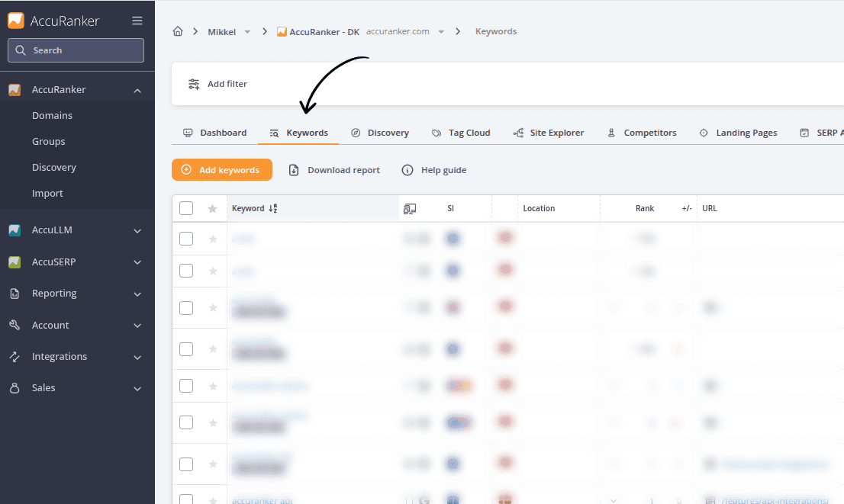Image resolution: width=844 pixels, height=504 pixels.
Task: Click the Keywords breadcrumb text
Action: click(496, 31)
